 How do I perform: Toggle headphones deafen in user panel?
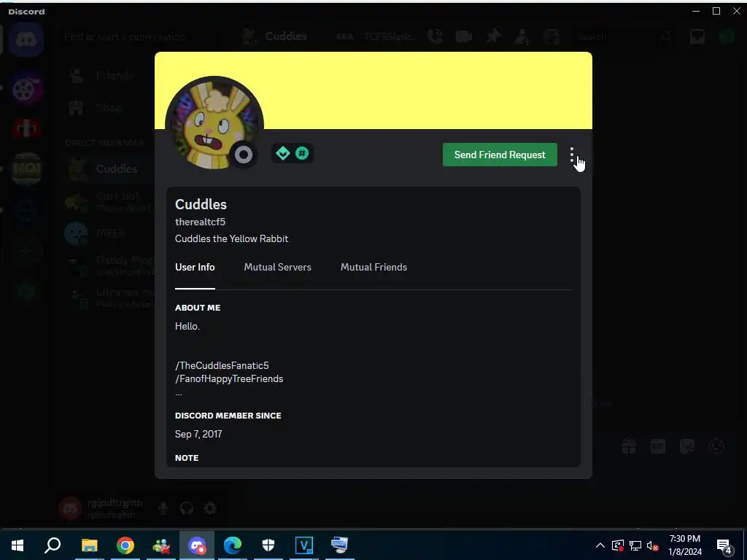[186, 508]
